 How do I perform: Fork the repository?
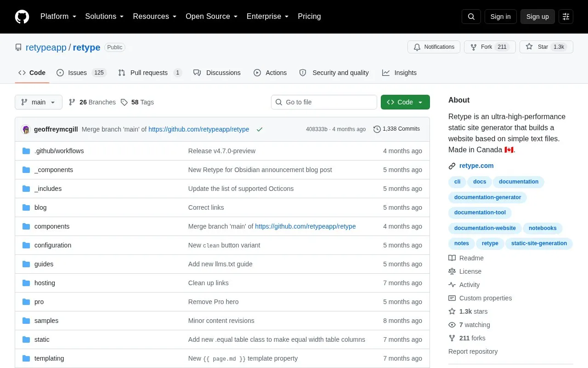489,47
